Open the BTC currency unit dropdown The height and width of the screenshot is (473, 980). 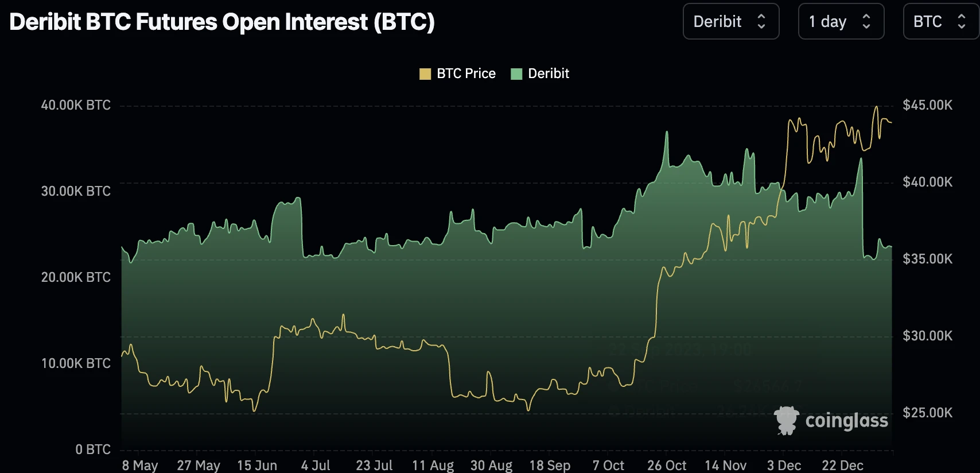[940, 22]
